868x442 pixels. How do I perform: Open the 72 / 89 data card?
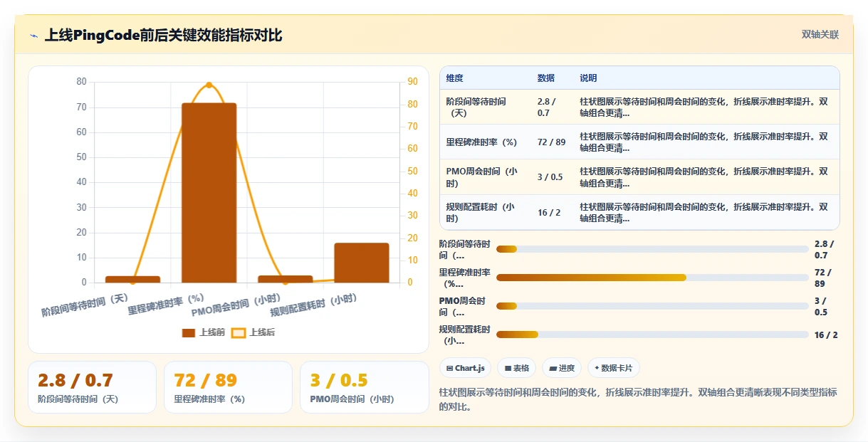[228, 387]
